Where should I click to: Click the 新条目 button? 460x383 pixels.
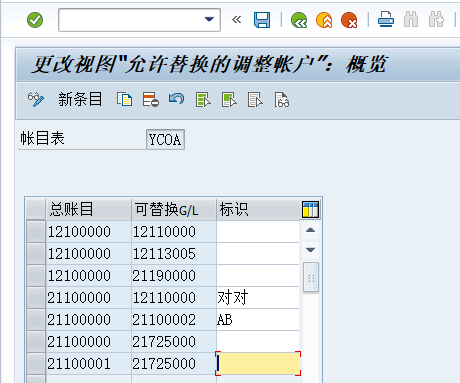80,99
